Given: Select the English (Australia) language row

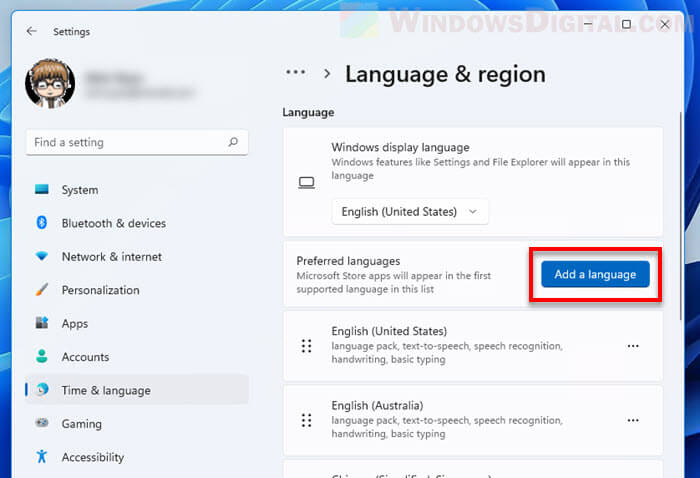Looking at the screenshot, I should click(473, 420).
